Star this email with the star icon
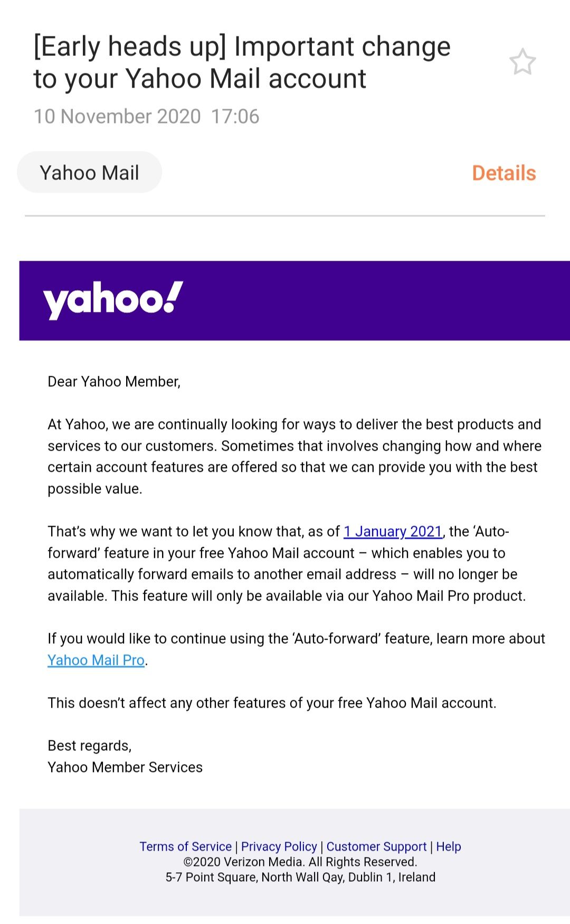 point(522,62)
